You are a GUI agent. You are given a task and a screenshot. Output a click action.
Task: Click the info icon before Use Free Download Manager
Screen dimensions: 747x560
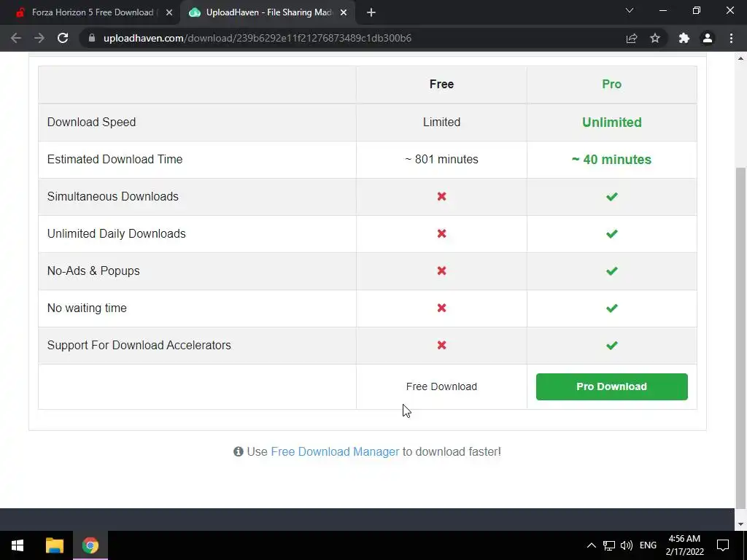239,451
